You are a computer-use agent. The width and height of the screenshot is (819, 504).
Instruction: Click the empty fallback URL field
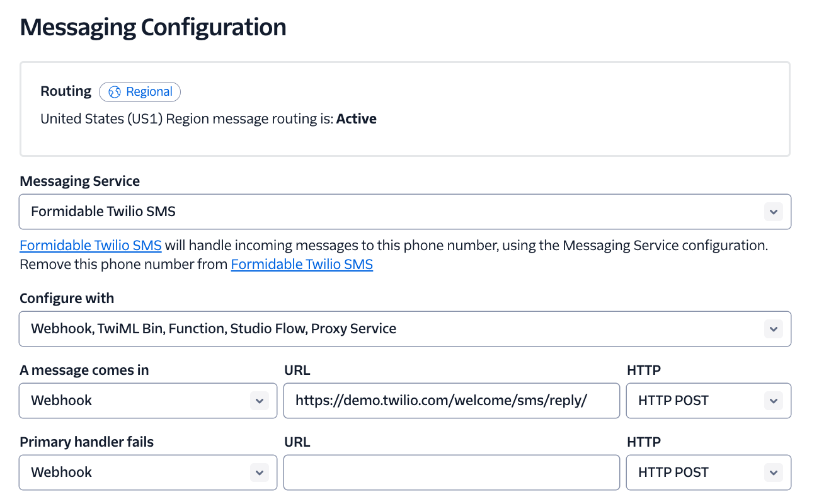click(x=451, y=472)
